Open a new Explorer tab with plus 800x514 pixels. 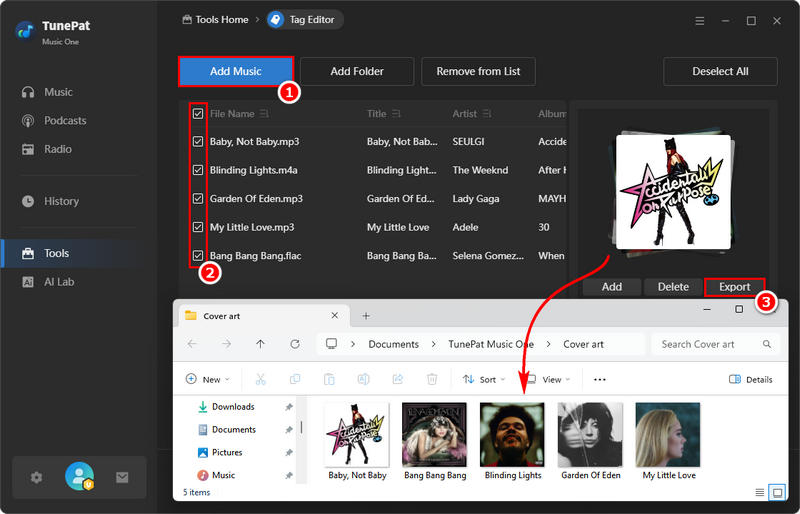tap(366, 316)
